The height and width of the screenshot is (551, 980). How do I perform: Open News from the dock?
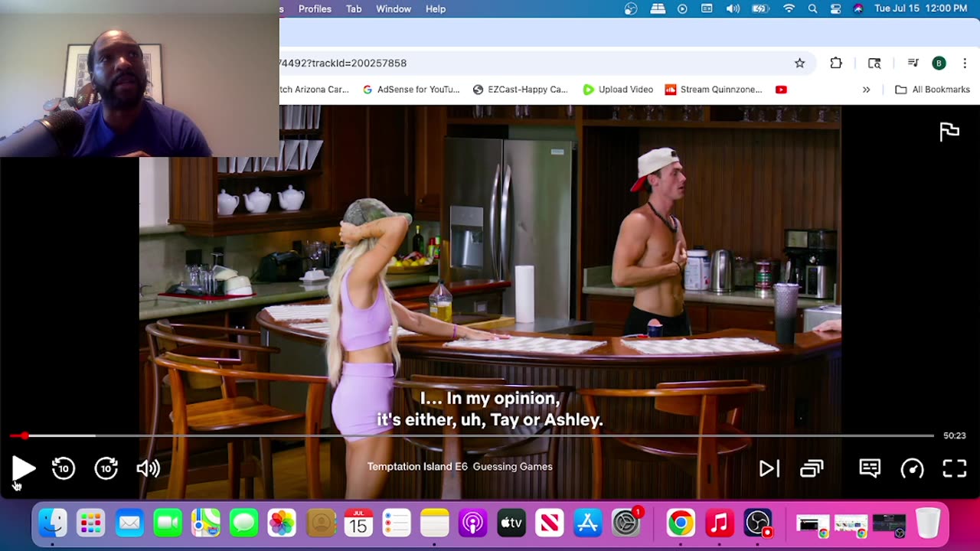(550, 523)
